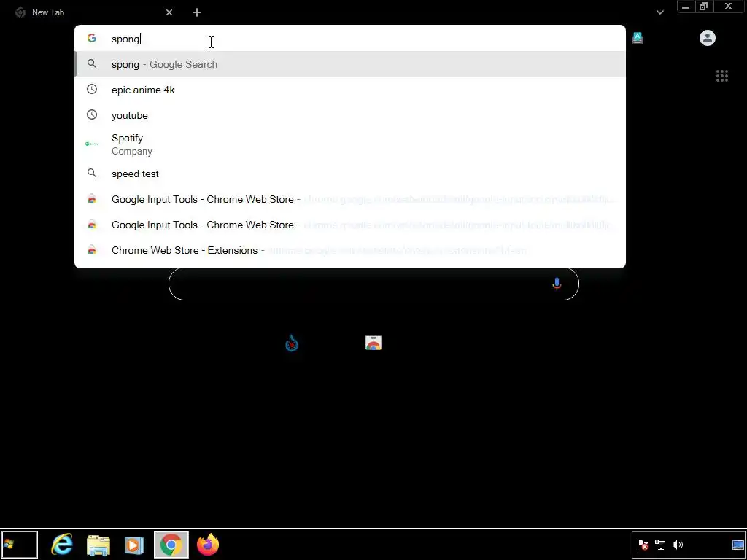Choose the "epic anime 4k" history suggestion
The height and width of the screenshot is (560, 747).
[350, 90]
